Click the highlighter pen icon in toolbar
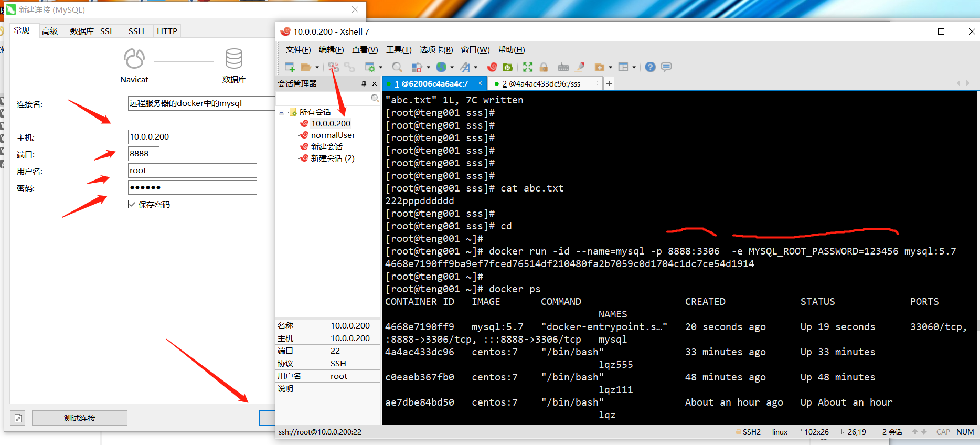This screenshot has width=980, height=445. [580, 67]
